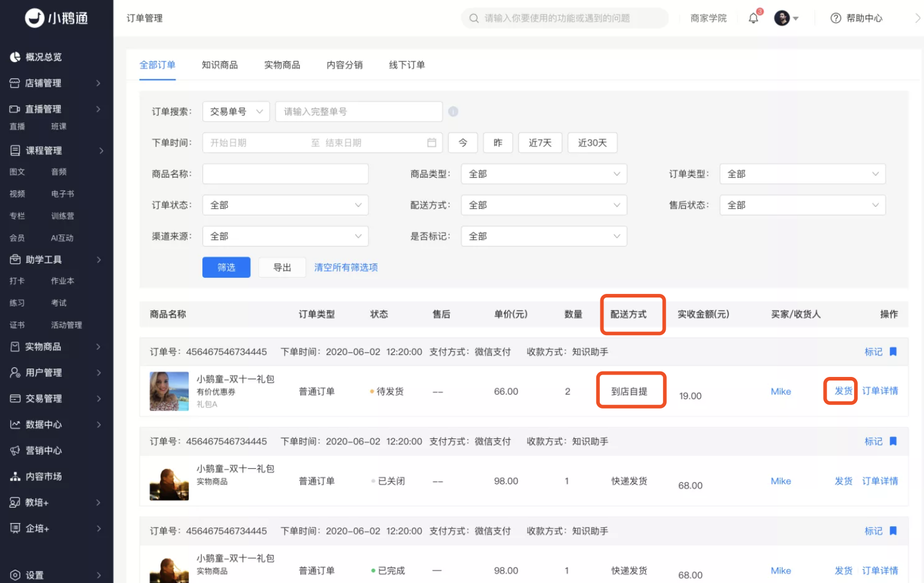Click 标记 on the first order
This screenshot has width=924, height=583.
pyautogui.click(x=873, y=352)
